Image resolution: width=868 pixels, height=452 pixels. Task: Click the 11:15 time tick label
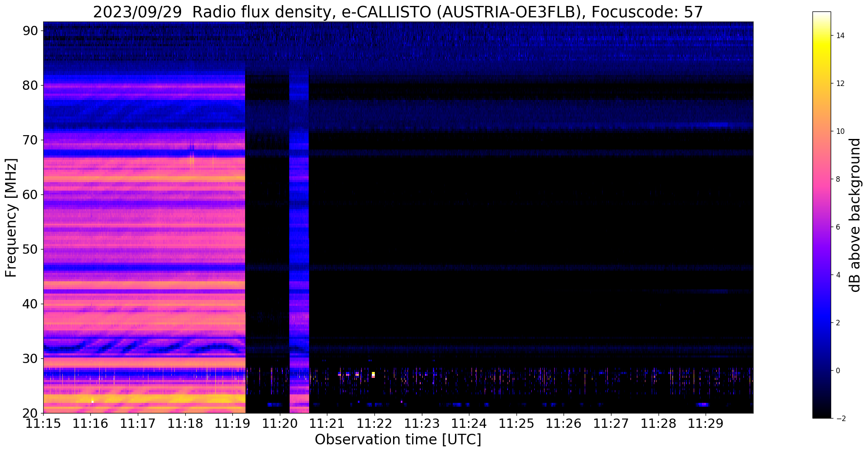43,424
